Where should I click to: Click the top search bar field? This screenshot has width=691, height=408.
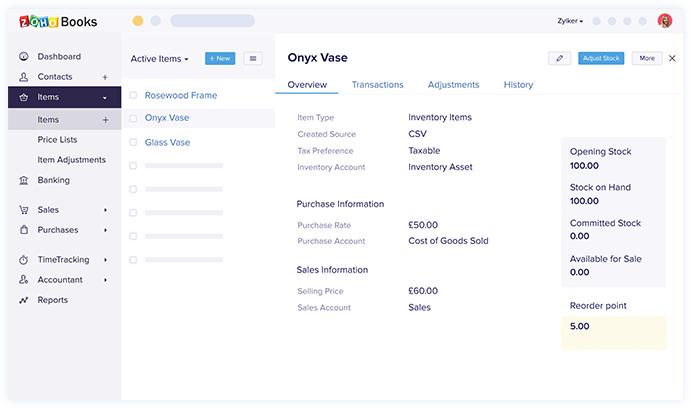(212, 21)
